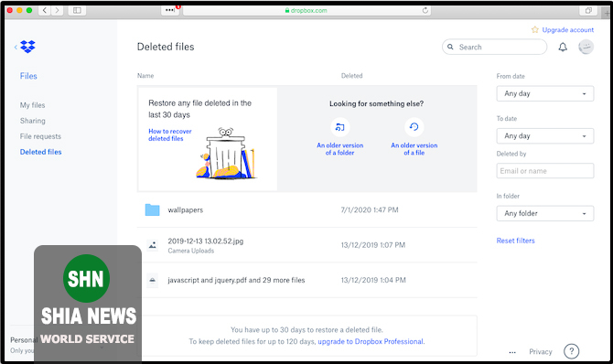
Task: Click the Upgrade account link
Action: tap(567, 29)
